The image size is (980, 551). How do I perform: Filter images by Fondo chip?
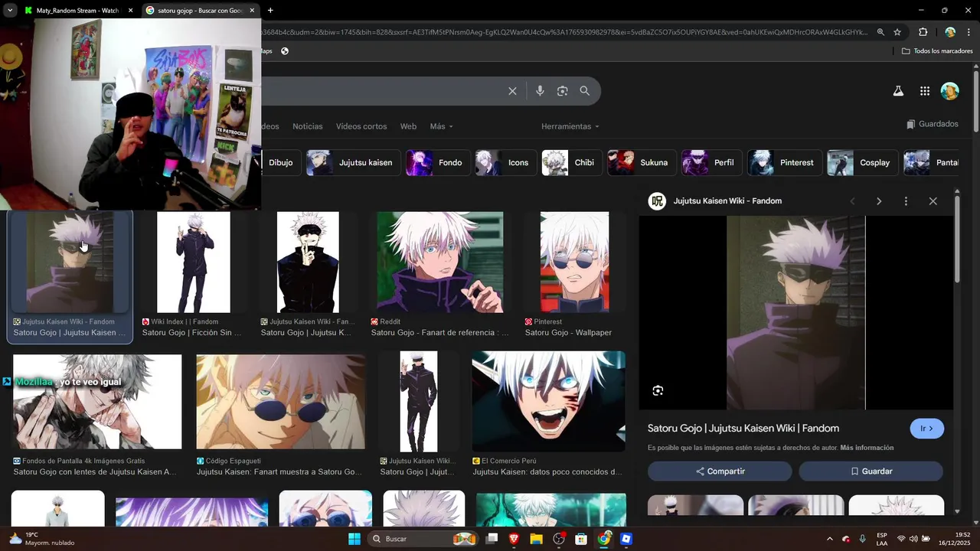437,162
